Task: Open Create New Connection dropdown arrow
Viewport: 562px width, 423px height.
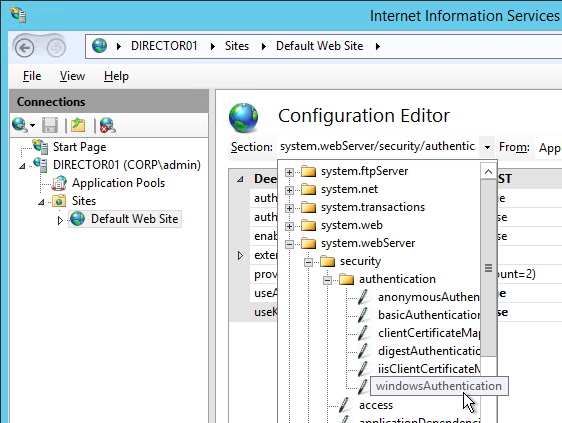Action: point(33,125)
